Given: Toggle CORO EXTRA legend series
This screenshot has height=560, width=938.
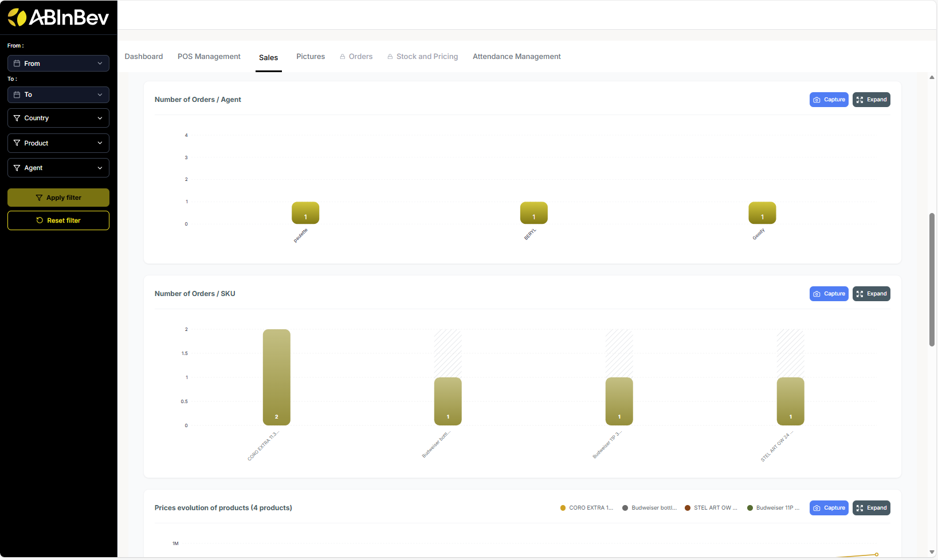Looking at the screenshot, I should [x=586, y=508].
